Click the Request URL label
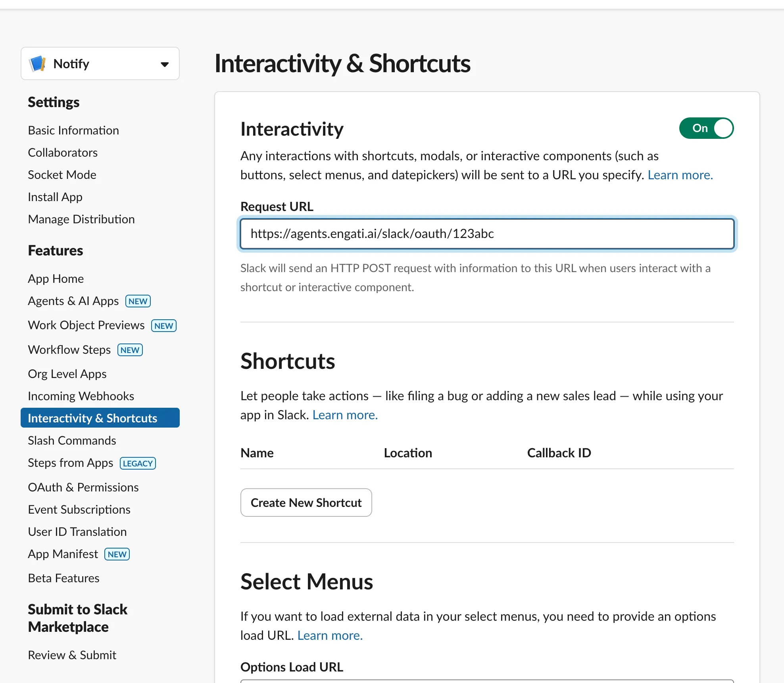The image size is (784, 683). (x=277, y=206)
